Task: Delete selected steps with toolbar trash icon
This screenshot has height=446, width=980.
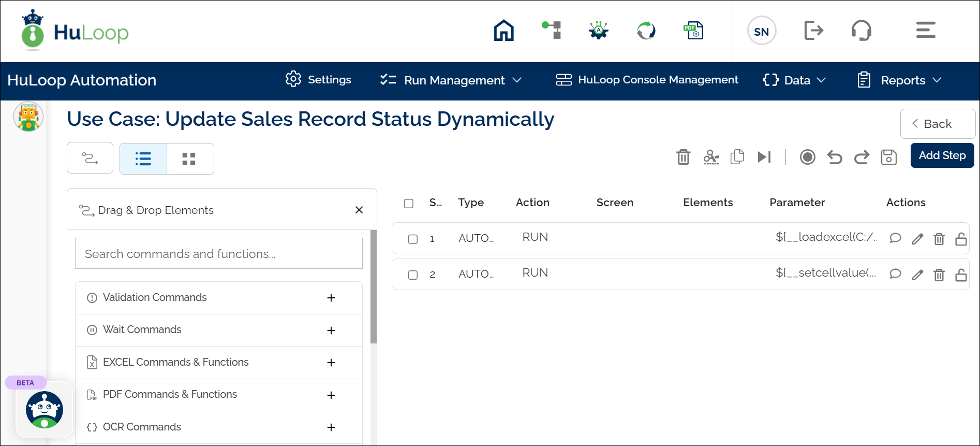Action: pos(684,156)
